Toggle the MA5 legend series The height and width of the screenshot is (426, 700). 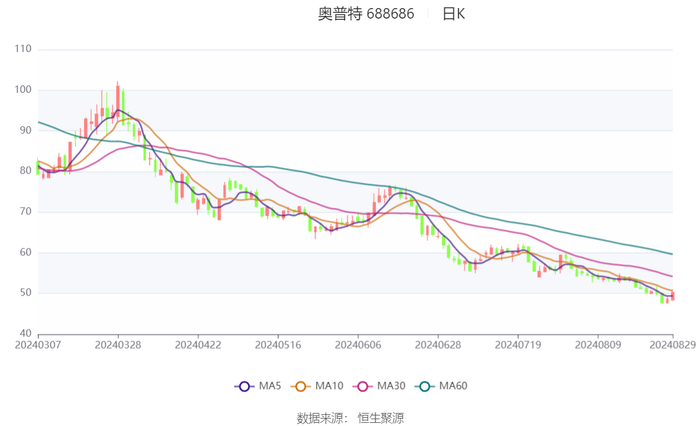point(258,386)
